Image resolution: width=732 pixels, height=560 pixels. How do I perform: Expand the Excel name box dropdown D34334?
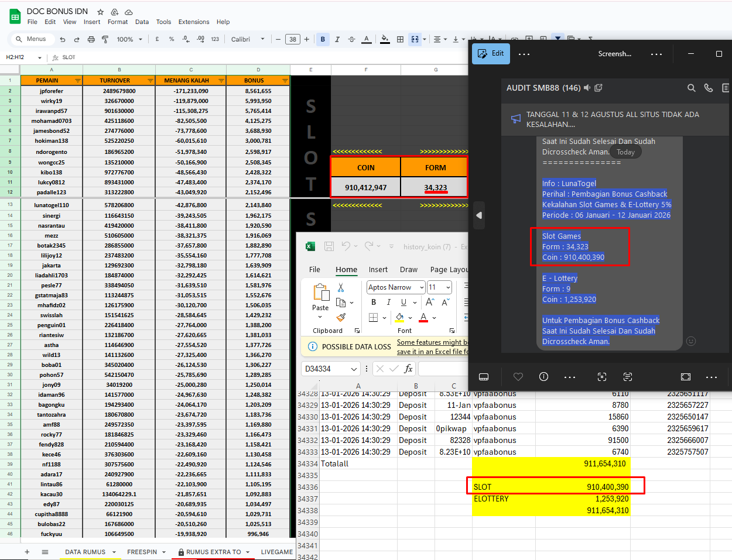click(x=354, y=369)
